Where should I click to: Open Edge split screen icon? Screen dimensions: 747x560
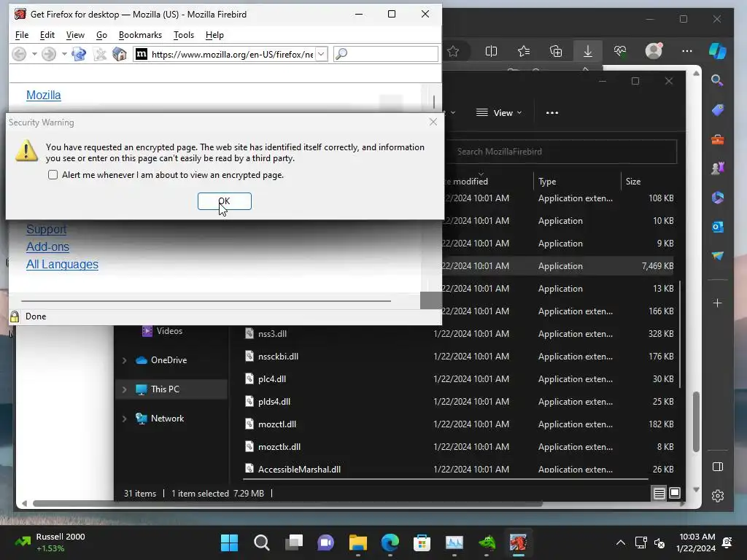pyautogui.click(x=491, y=51)
